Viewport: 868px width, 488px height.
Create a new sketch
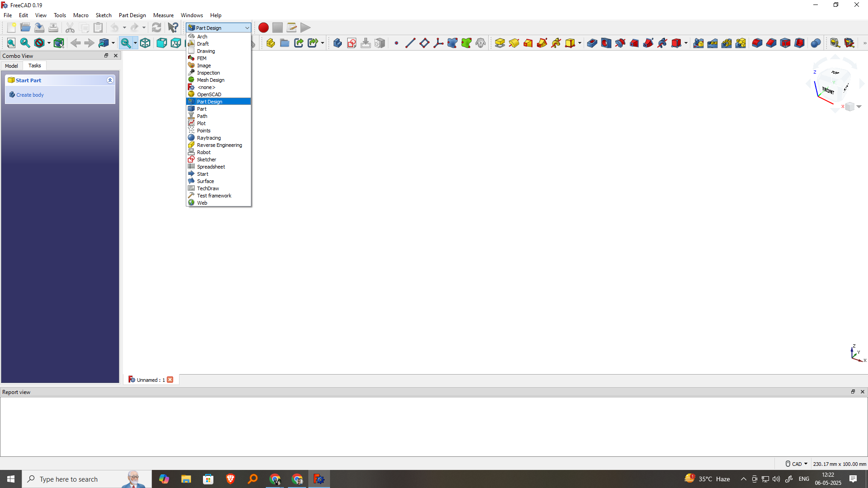point(352,43)
